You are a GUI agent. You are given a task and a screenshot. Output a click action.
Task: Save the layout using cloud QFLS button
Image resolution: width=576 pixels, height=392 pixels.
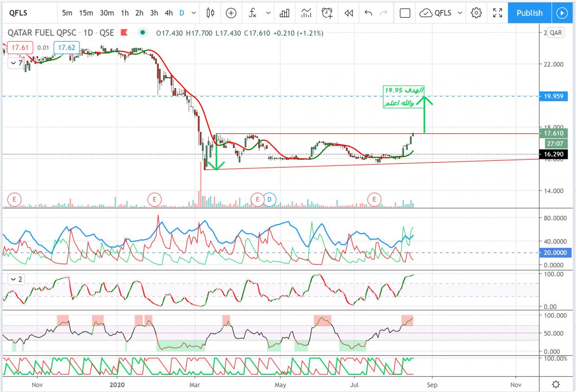[436, 13]
